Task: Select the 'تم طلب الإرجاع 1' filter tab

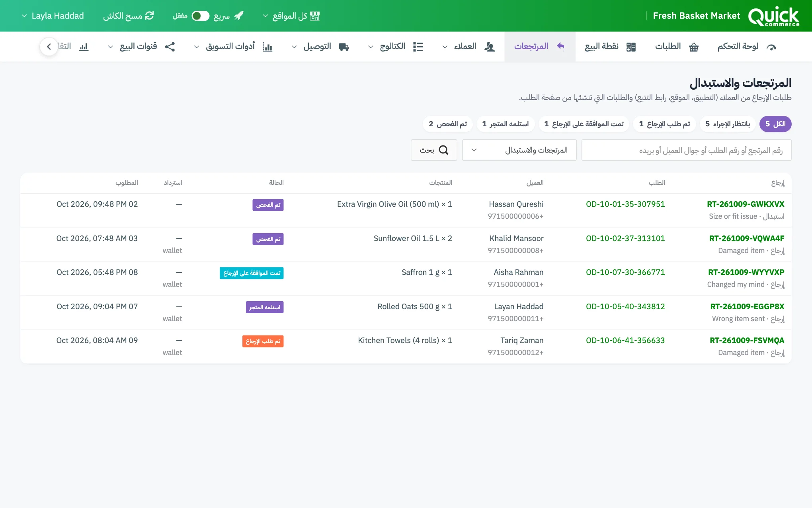Action: [x=664, y=124]
